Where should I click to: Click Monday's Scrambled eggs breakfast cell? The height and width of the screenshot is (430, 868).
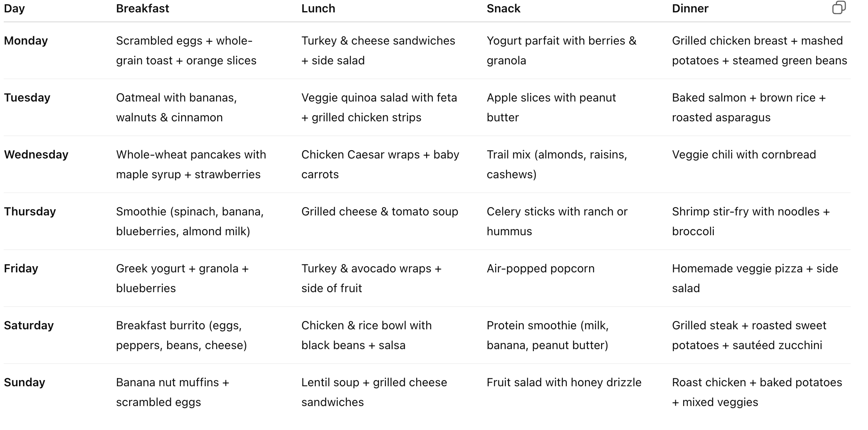(x=186, y=50)
